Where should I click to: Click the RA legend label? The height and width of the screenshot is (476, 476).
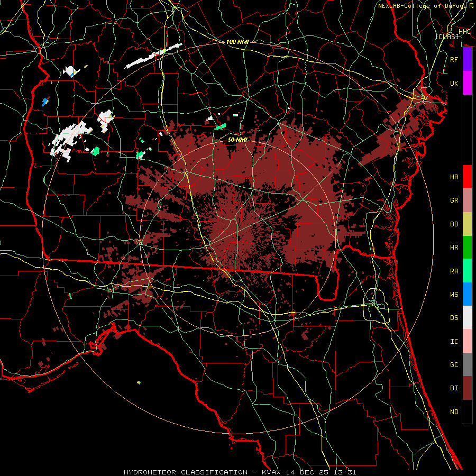coord(454,271)
